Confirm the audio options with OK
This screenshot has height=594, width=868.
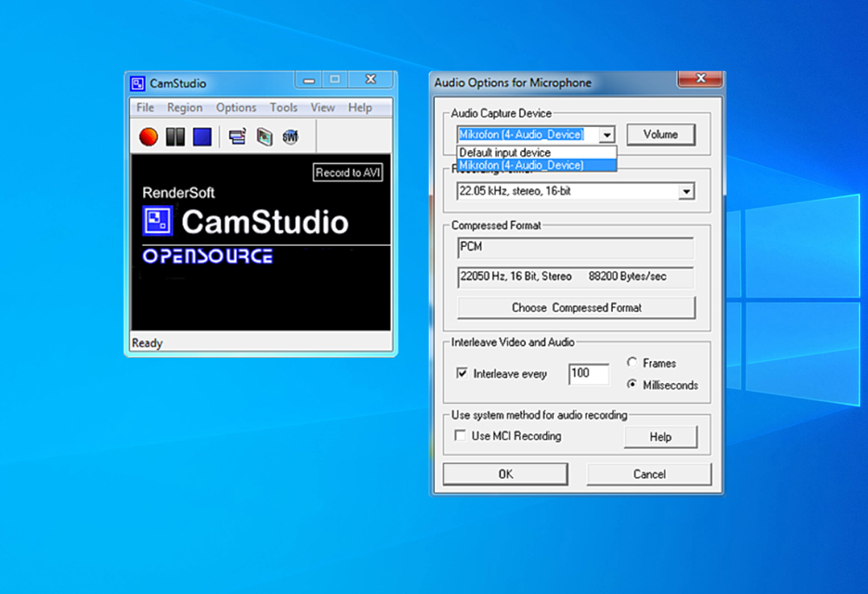[x=505, y=474]
